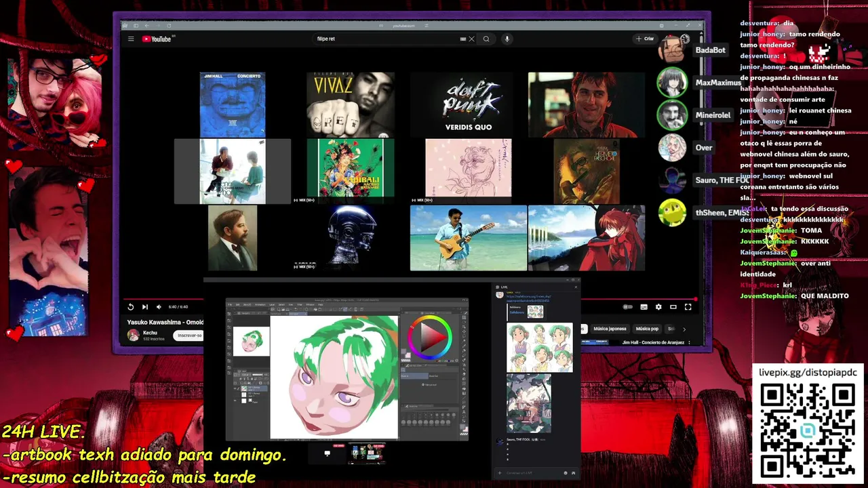Toggle subtitles in the video player

coord(644,307)
